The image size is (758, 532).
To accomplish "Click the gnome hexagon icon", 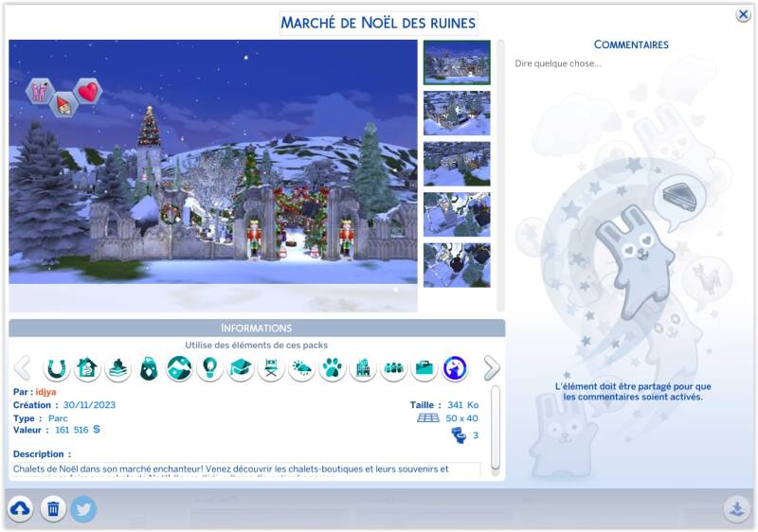I will pyautogui.click(x=63, y=105).
